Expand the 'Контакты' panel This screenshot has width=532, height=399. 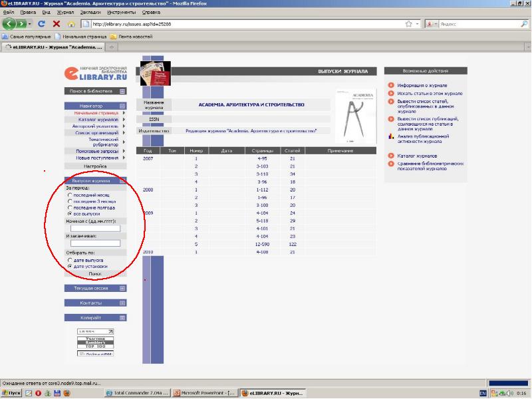point(122,303)
